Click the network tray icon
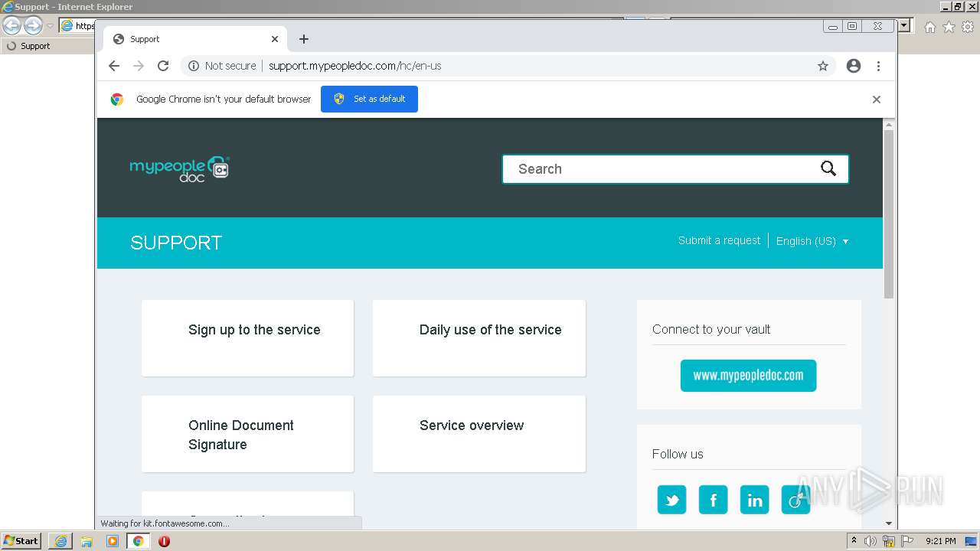Viewport: 980px width, 551px height. (889, 541)
